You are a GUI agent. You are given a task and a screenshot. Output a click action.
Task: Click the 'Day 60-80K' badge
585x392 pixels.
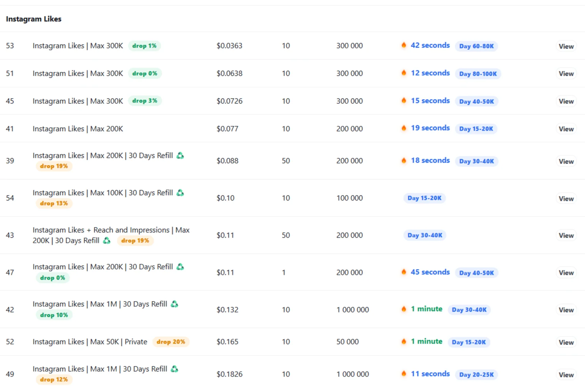tap(476, 46)
